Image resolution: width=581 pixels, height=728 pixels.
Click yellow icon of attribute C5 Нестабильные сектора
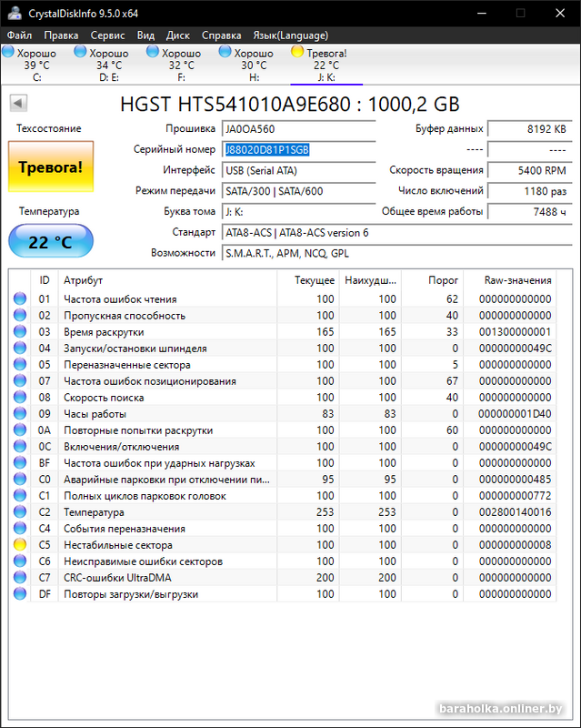tap(20, 545)
